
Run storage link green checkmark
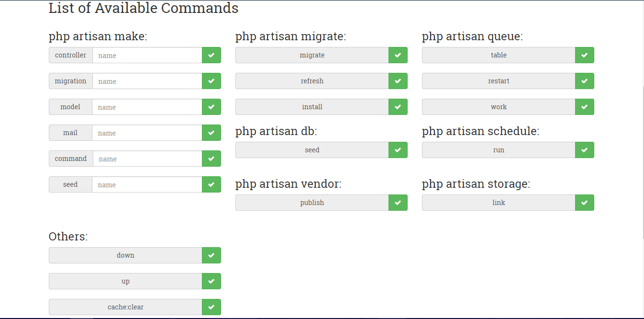584,203
